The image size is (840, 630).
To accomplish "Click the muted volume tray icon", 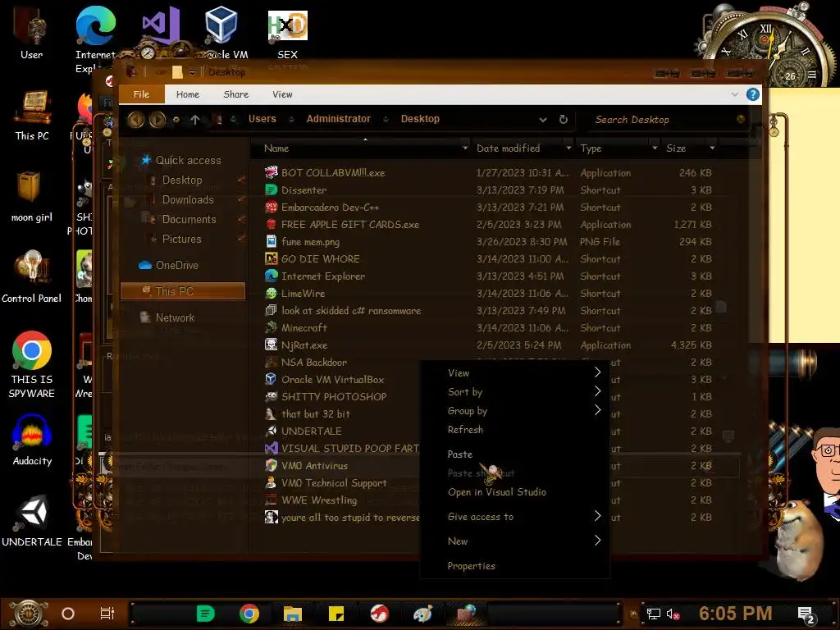I will (x=673, y=614).
